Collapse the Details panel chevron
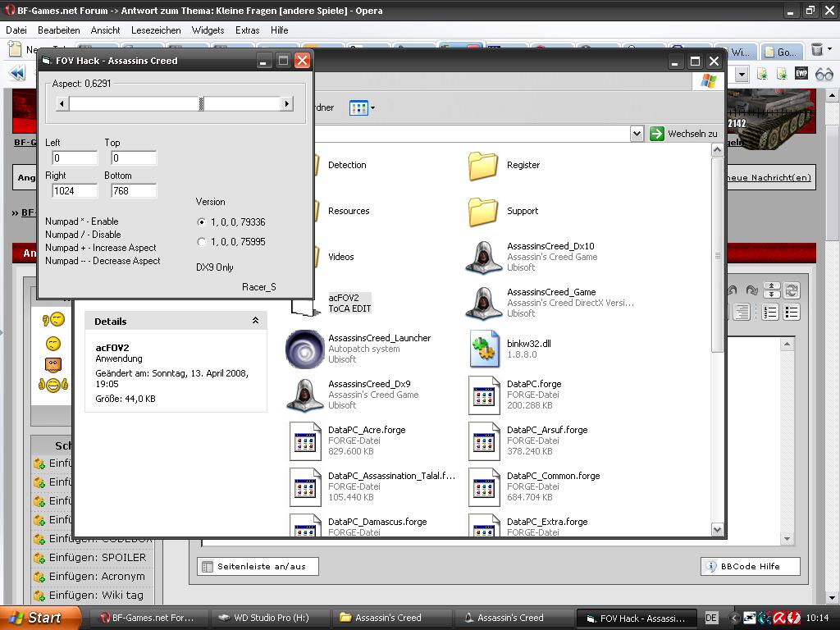840x630 pixels. tap(256, 321)
